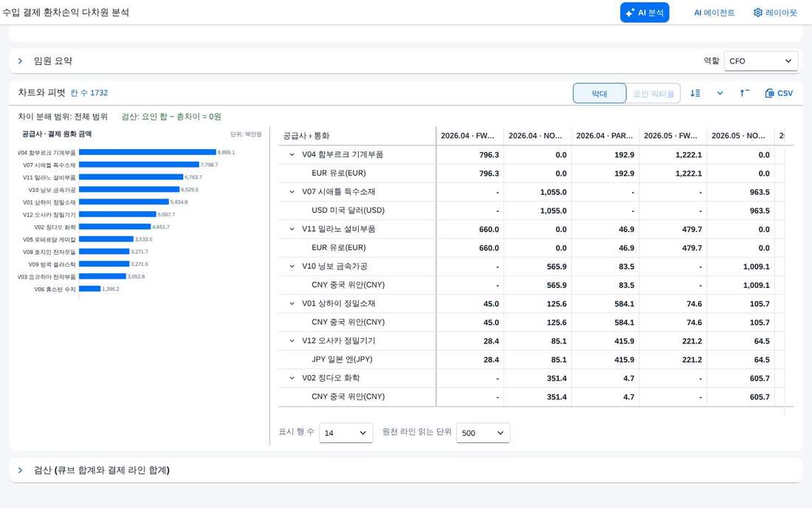Click the V04 함부르크 bar in chart

pyautogui.click(x=148, y=152)
